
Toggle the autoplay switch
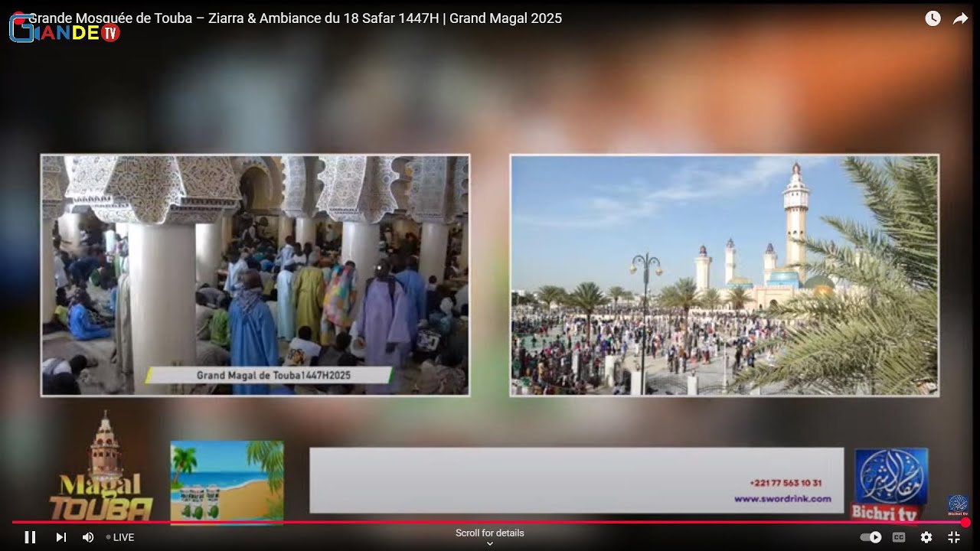[x=871, y=537]
